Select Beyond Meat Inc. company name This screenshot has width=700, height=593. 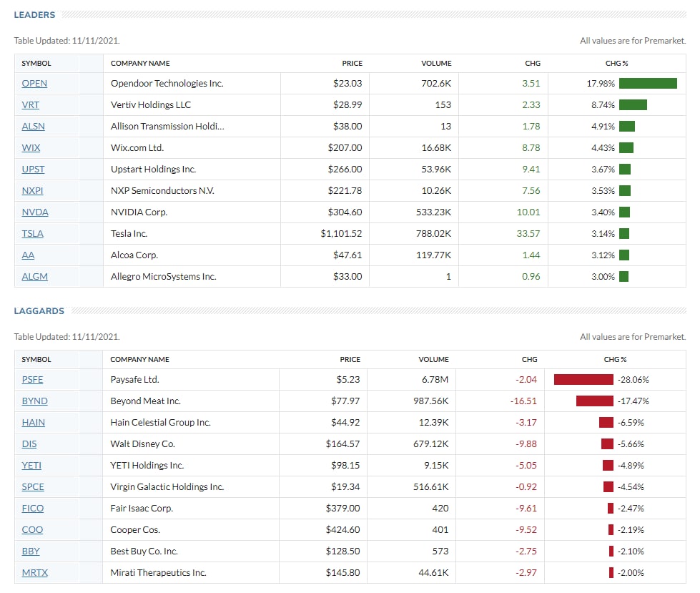tap(146, 401)
